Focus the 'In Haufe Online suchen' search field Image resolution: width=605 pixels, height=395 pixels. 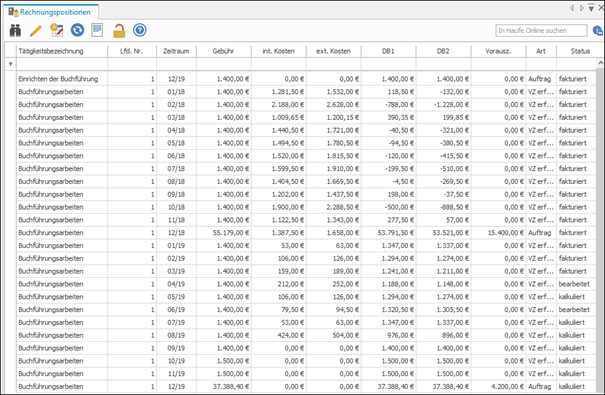click(x=541, y=30)
